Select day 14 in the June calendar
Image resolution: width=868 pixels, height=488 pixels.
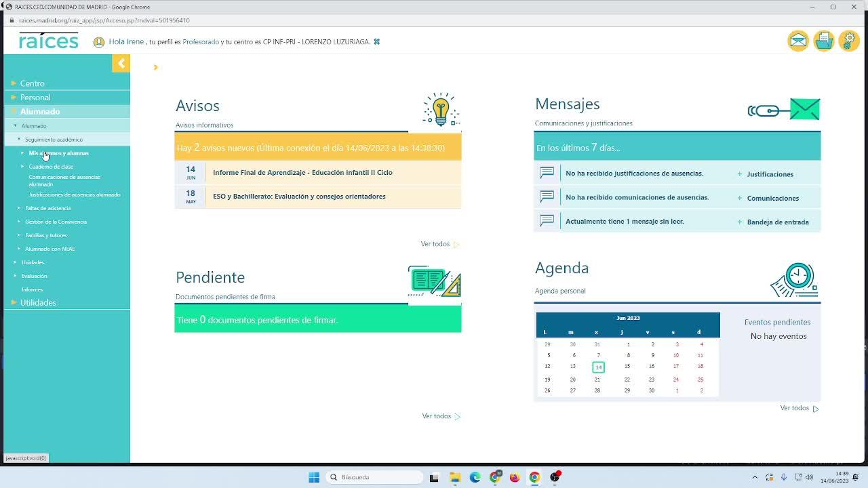click(x=597, y=367)
